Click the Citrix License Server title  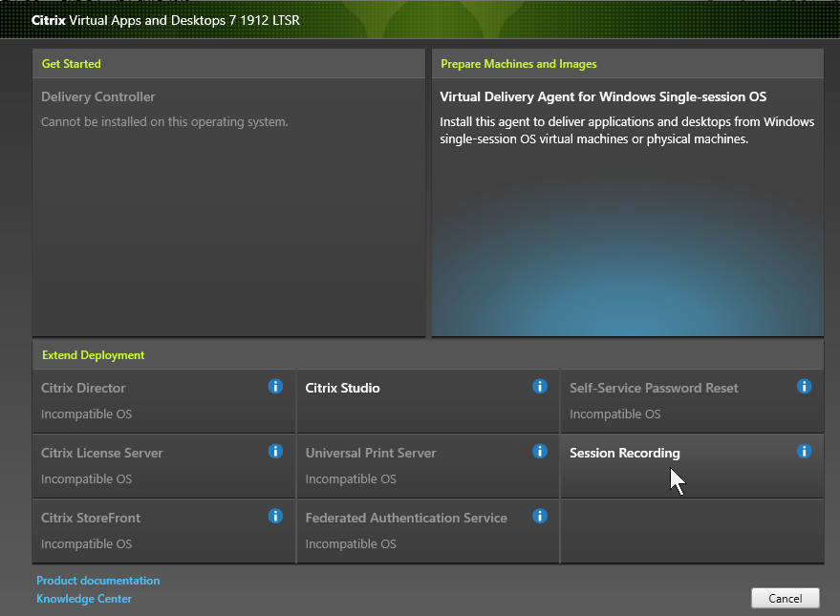[101, 453]
